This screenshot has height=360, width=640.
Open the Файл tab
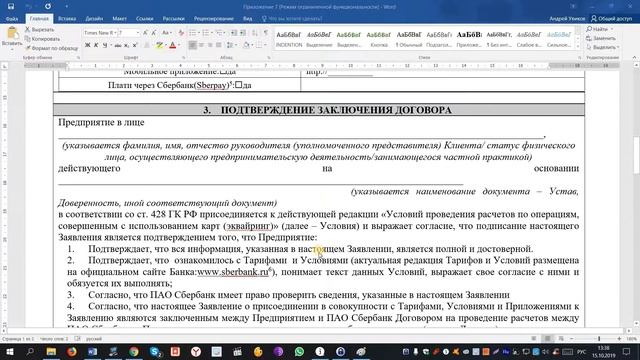pos(12,19)
